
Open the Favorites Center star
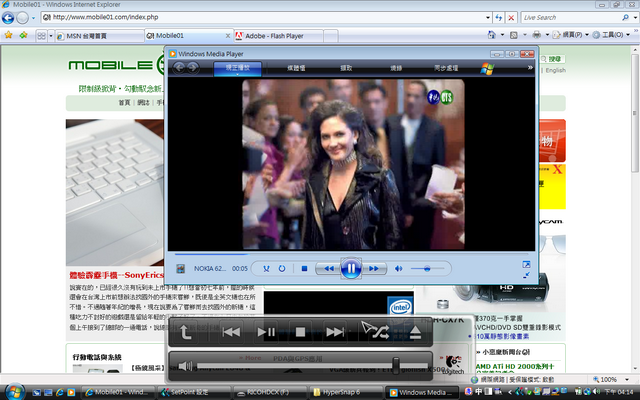pyautogui.click(x=8, y=35)
